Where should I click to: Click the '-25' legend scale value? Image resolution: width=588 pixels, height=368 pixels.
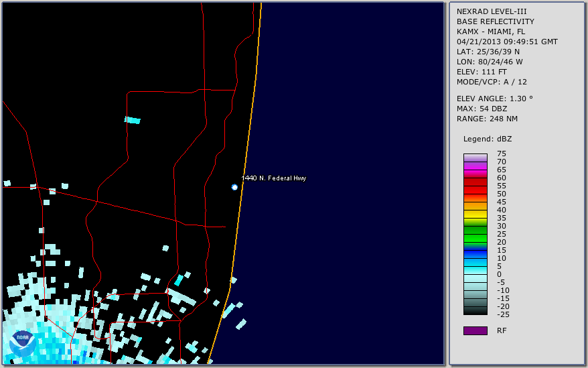coord(503,314)
